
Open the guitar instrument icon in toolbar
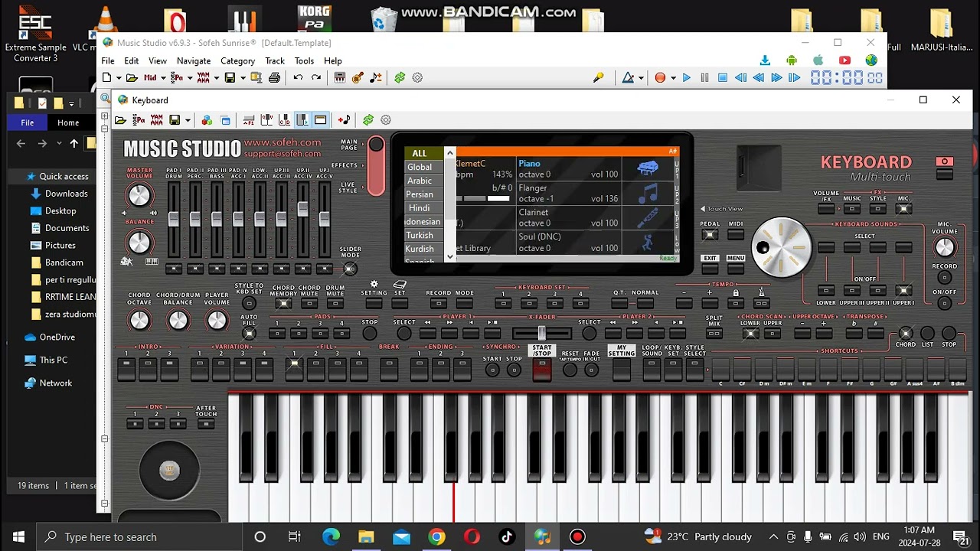tap(358, 77)
